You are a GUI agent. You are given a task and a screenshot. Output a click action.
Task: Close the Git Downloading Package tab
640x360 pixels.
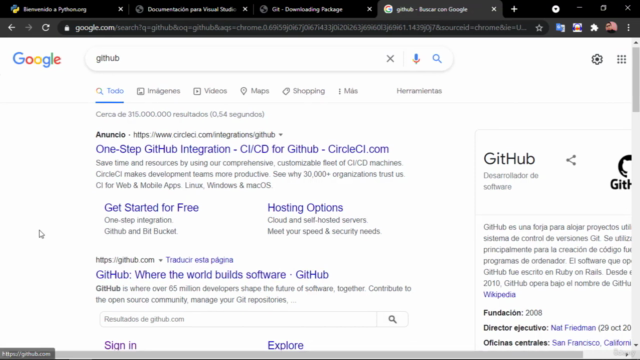(x=369, y=9)
